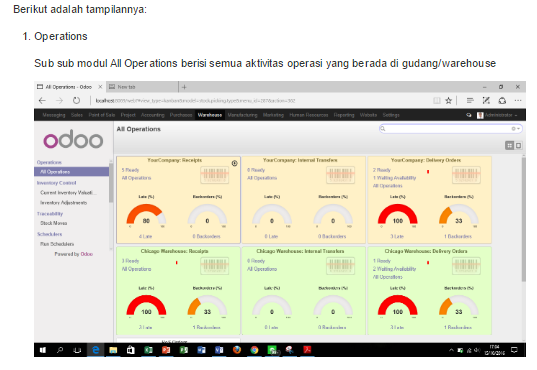This screenshot has width=537, height=370.
Task: Click 2 Waiting Availability on Chicago Delivery Orders
Action: tap(395, 269)
